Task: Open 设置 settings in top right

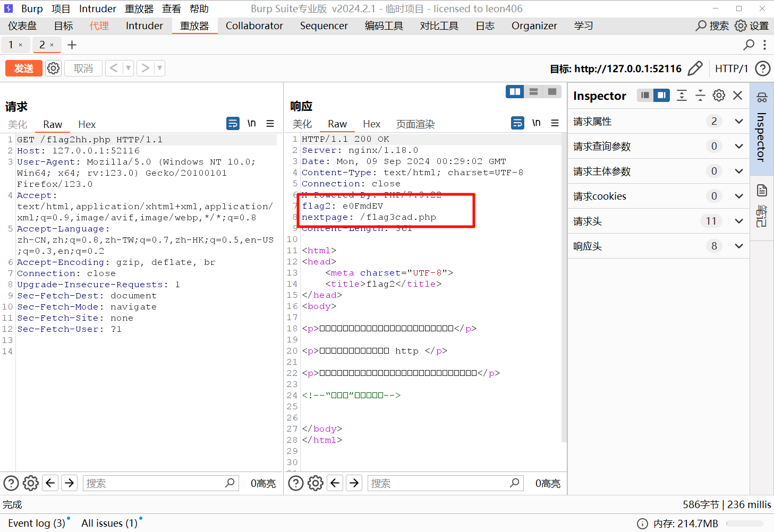Action: click(752, 25)
